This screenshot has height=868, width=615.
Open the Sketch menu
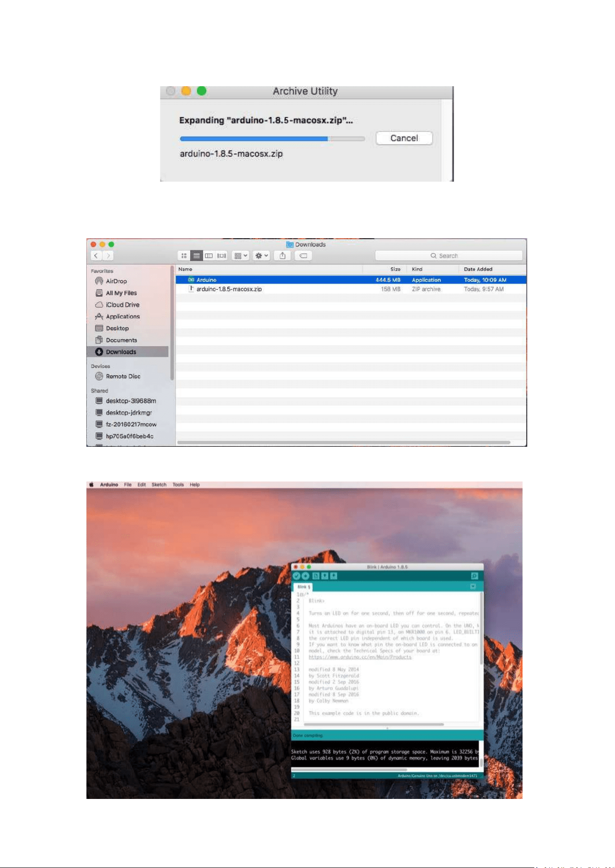tap(159, 485)
